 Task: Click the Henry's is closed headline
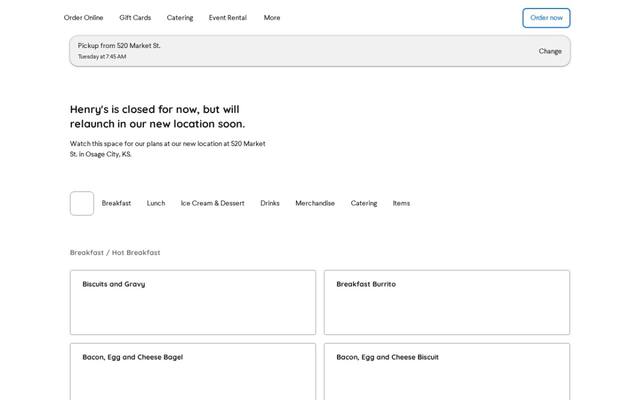[x=158, y=116]
